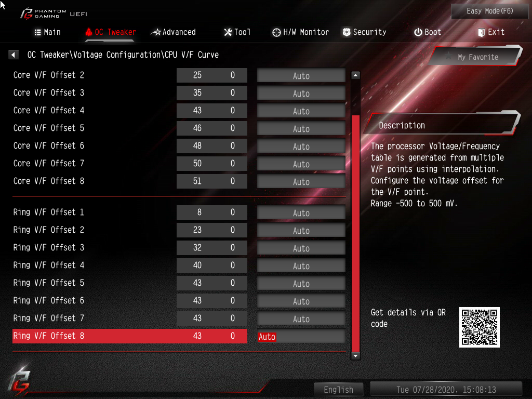Click the power icon beside Boot
Image resolution: width=532 pixels, height=399 pixels.
click(418, 32)
